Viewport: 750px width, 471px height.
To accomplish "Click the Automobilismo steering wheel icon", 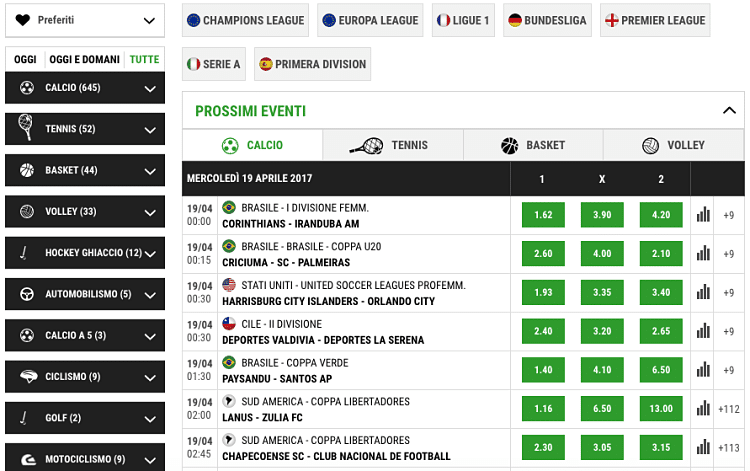I will (x=26, y=294).
